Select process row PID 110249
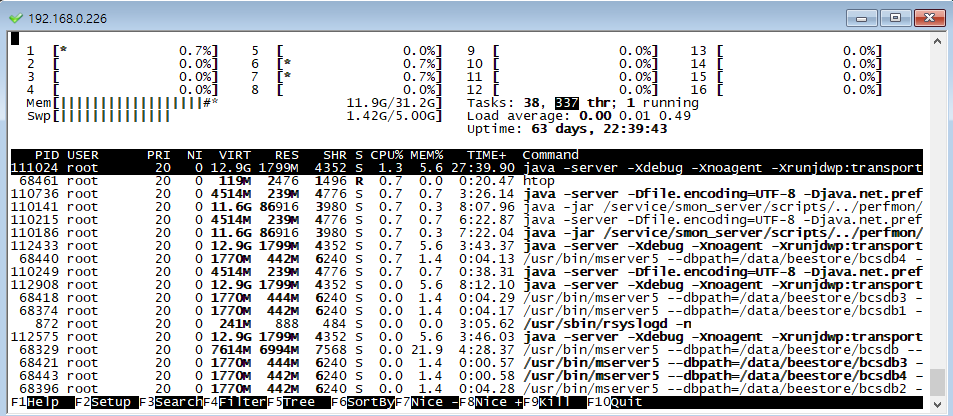953x416 pixels. (x=467, y=272)
